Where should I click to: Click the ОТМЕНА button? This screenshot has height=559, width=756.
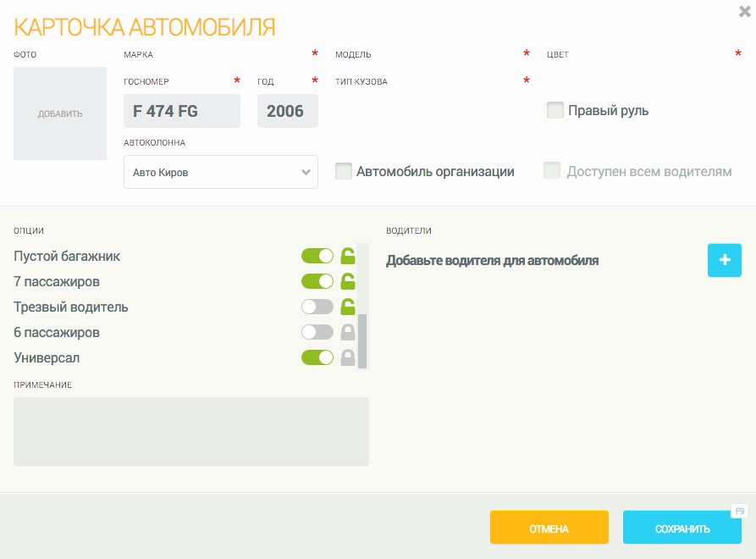tap(549, 528)
